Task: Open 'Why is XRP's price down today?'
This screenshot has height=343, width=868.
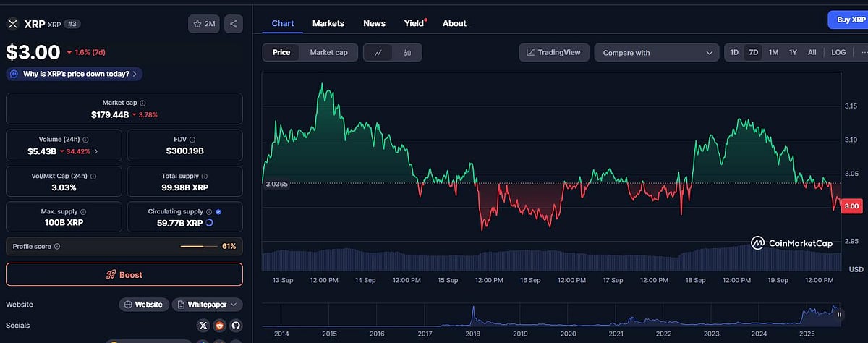Action: (x=74, y=74)
